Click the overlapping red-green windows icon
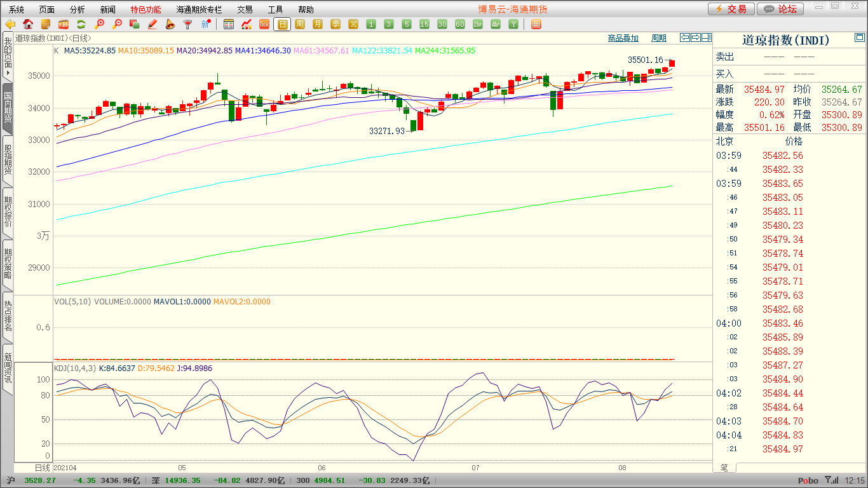The width and height of the screenshot is (868, 488). click(134, 24)
